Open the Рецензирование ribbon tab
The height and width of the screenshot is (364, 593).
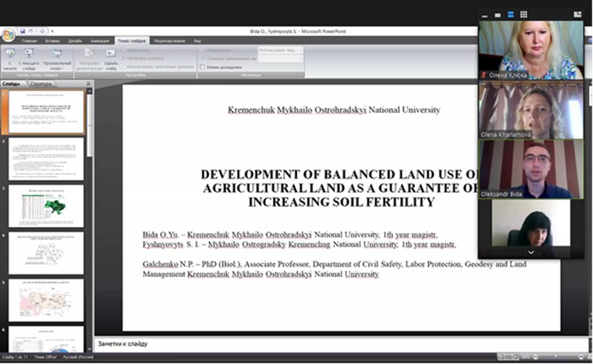click(x=170, y=40)
